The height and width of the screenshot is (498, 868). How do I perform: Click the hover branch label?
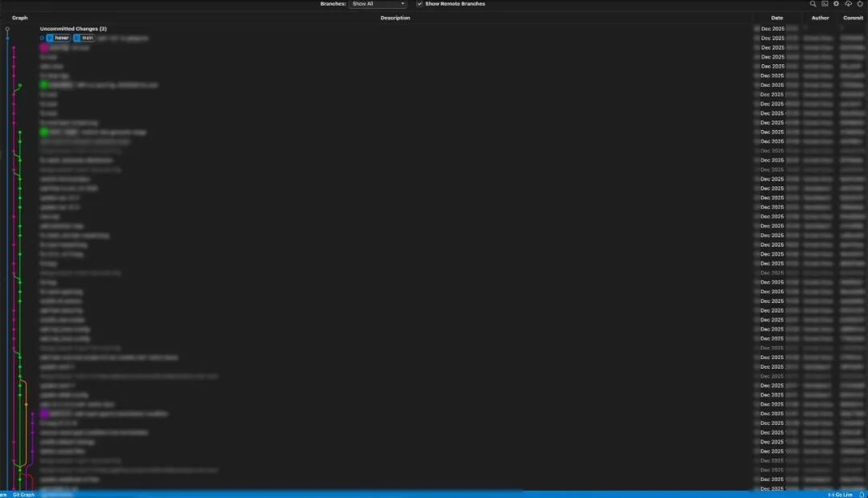(x=58, y=39)
